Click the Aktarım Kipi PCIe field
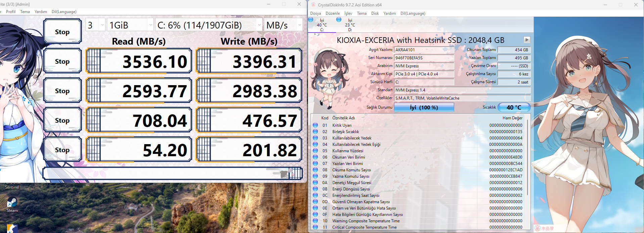Image resolution: width=644 pixels, height=233 pixels. [x=424, y=74]
